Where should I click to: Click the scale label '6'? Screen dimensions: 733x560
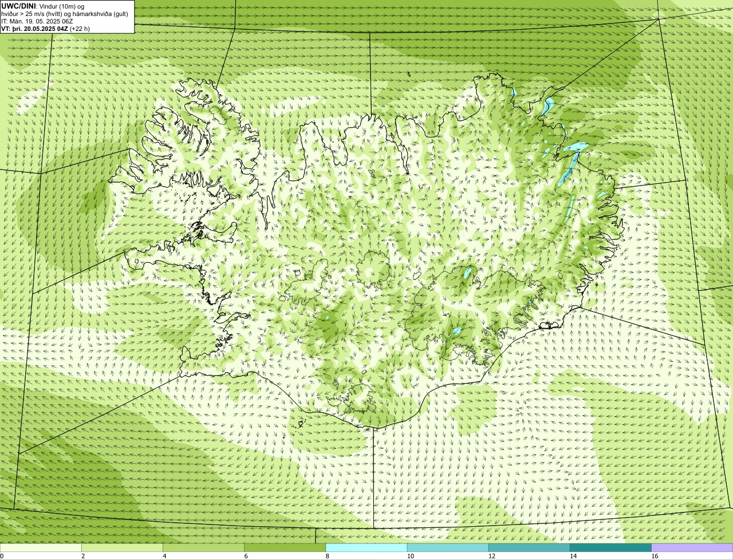click(246, 556)
